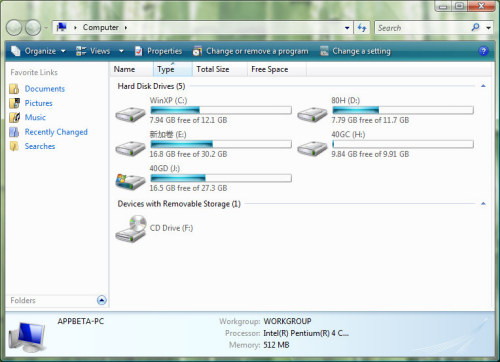Select the 40GC (H:) drive icon
The width and height of the screenshot is (500, 362).
[312, 148]
